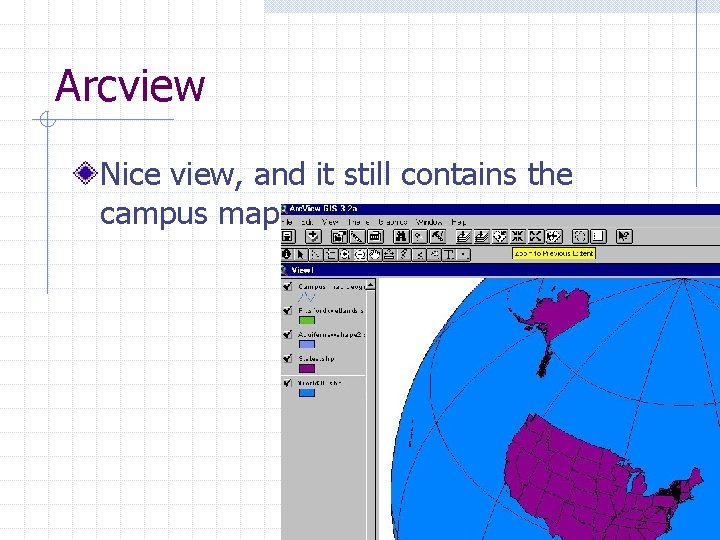Select the Pointer arrow tool

tap(301, 254)
